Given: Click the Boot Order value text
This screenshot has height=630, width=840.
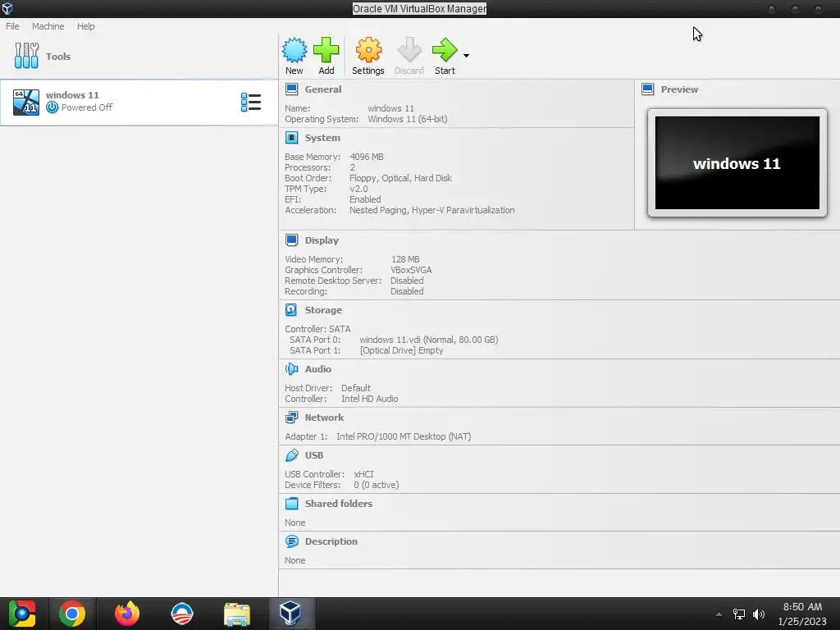Looking at the screenshot, I should (400, 178).
